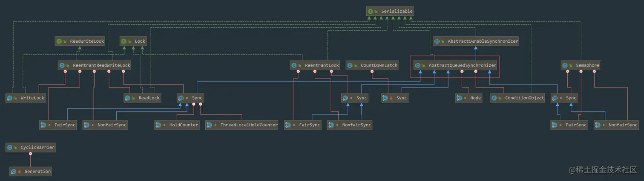
Task: Select the ReadLock class icon
Action: tap(128, 98)
